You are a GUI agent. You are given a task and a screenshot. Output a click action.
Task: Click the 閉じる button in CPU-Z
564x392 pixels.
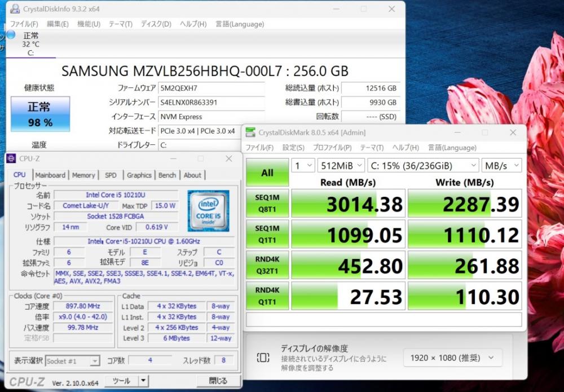pos(218,381)
